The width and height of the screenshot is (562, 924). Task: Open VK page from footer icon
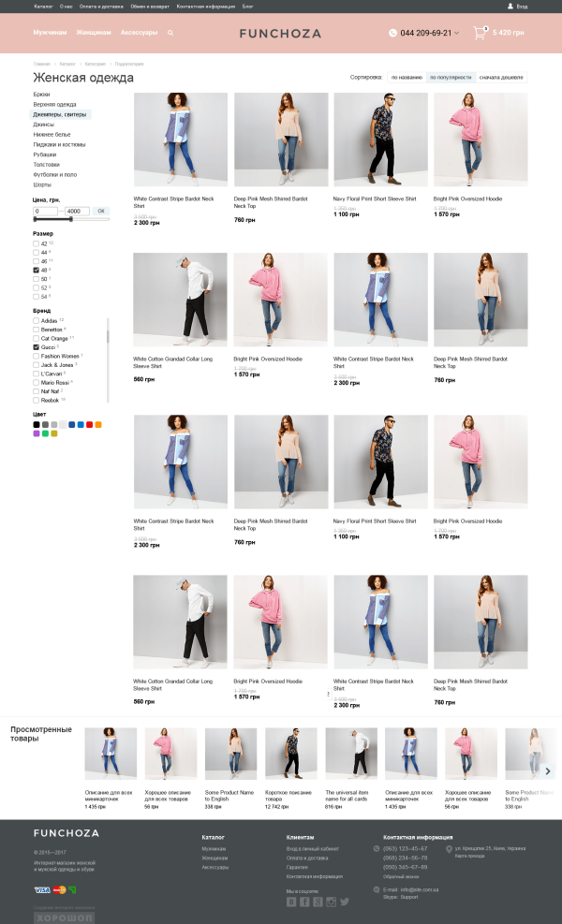(x=291, y=902)
